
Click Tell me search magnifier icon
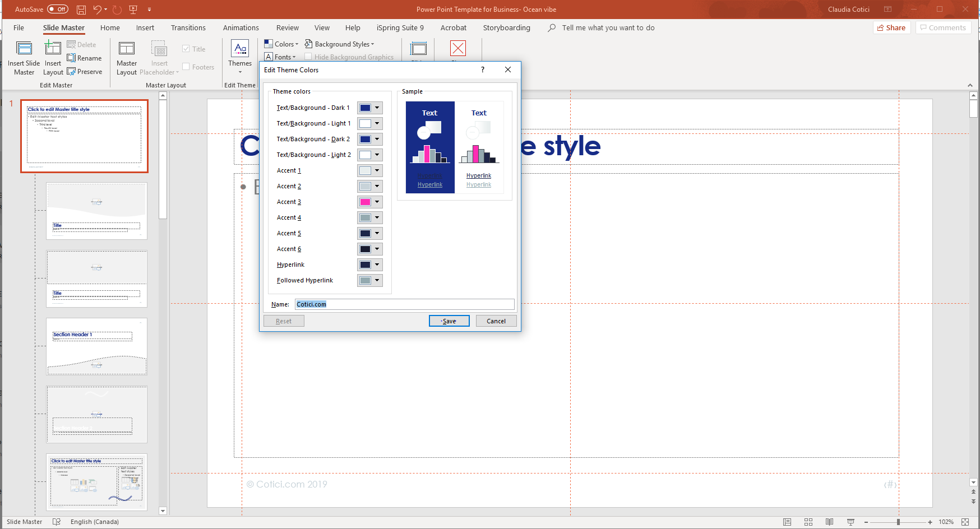(552, 27)
